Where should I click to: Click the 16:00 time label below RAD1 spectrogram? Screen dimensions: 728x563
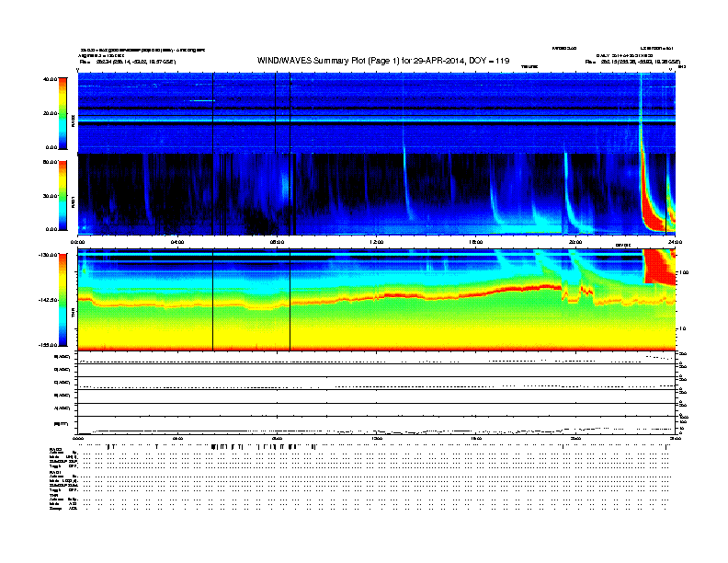(475, 242)
